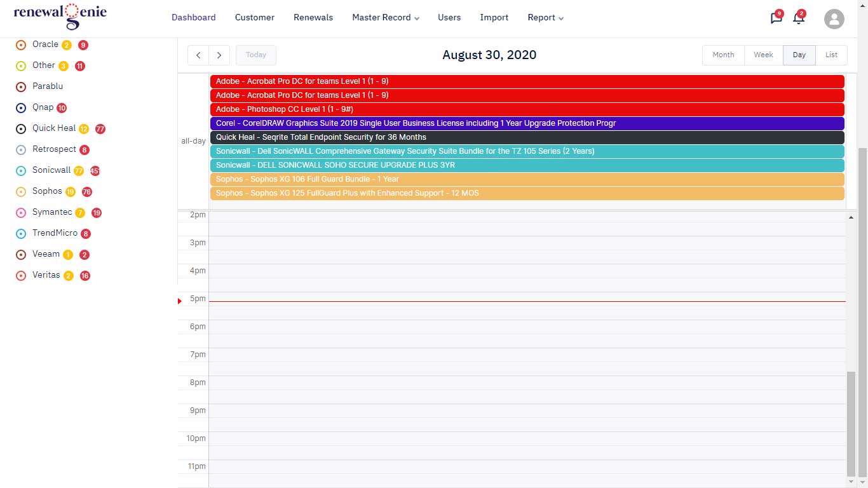
Task: Open Sonicwall TZ 105 Series bundle event
Action: pos(527,151)
